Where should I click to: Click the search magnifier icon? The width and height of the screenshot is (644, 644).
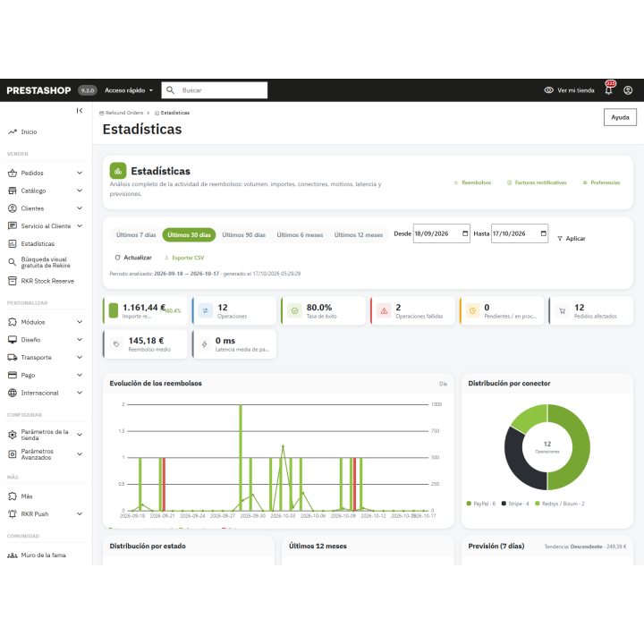(171, 90)
